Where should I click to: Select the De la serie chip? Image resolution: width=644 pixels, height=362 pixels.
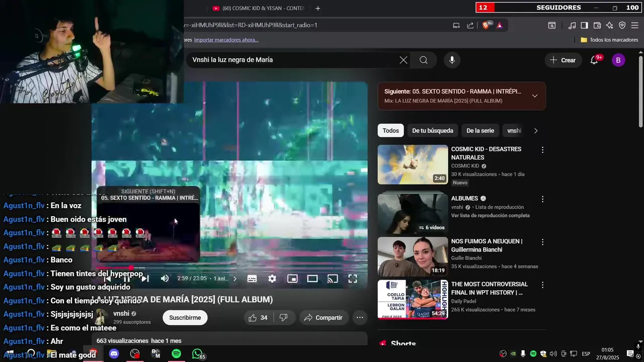point(480,131)
